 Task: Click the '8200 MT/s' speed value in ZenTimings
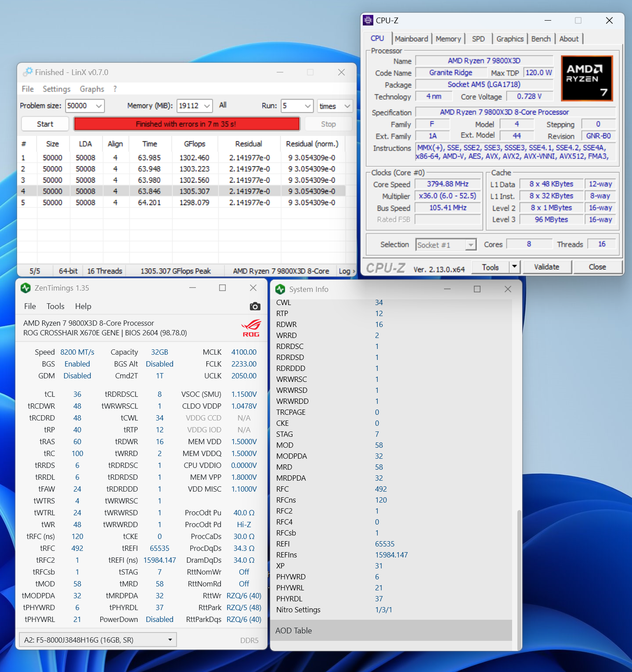[77, 352]
